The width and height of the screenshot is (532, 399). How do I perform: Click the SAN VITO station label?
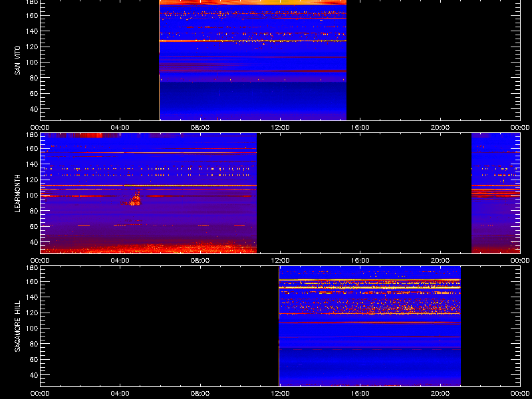[18, 61]
